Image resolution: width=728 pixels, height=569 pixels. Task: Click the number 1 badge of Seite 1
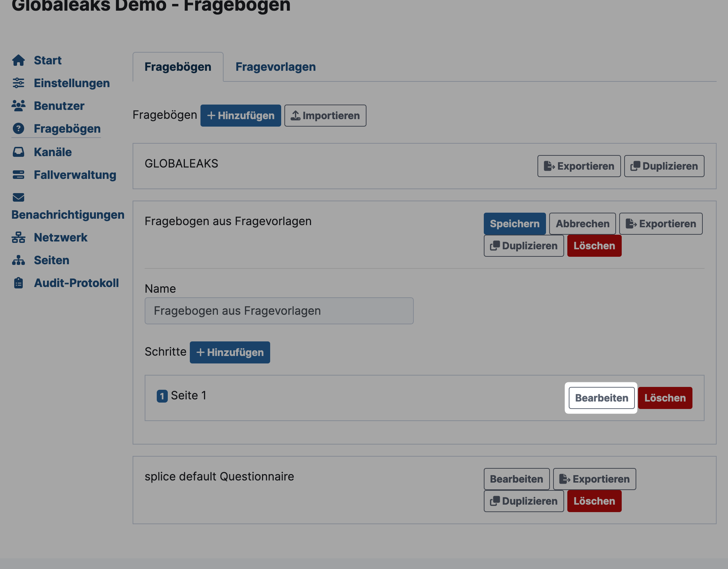coord(162,396)
